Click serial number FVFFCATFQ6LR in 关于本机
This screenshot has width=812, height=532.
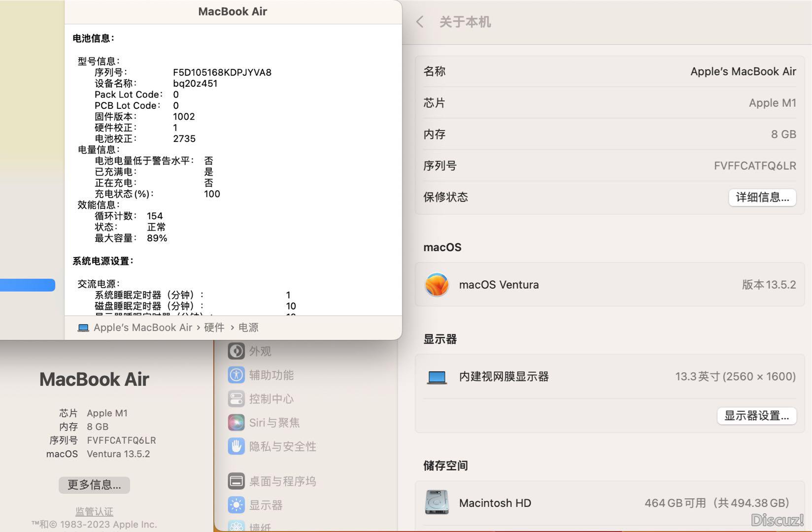[755, 166]
